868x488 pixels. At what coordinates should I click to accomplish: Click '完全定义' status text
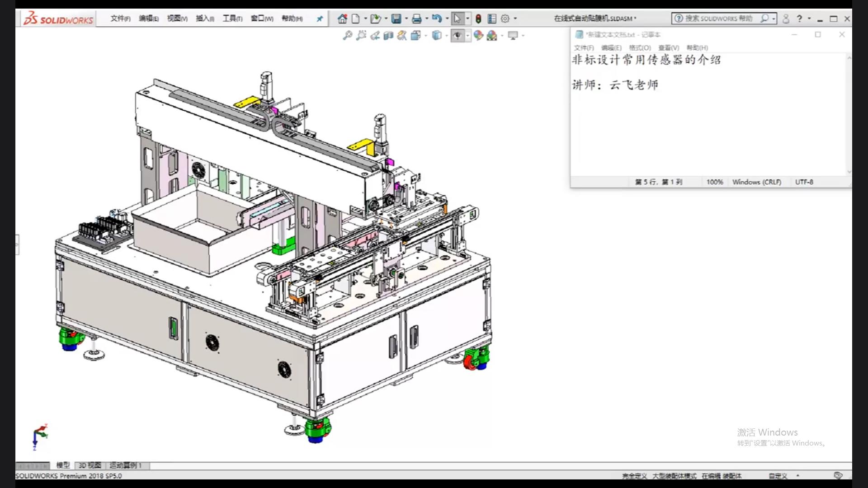634,476
